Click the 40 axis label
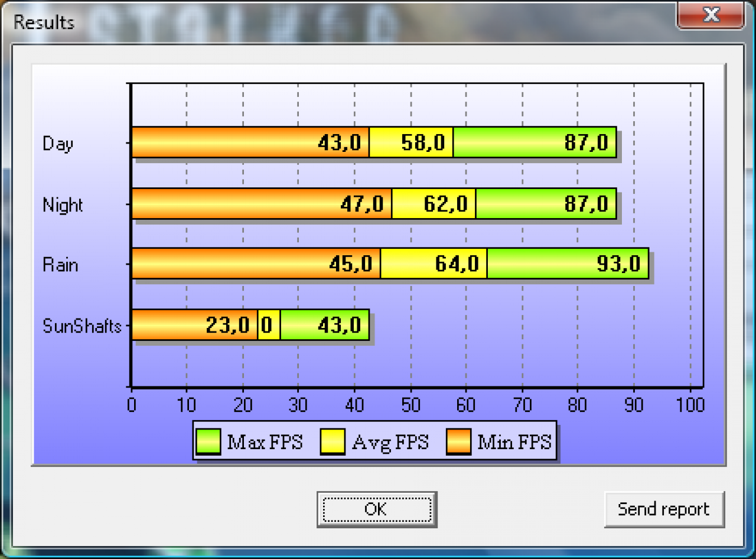Viewport: 756px width, 559px height. click(x=354, y=405)
